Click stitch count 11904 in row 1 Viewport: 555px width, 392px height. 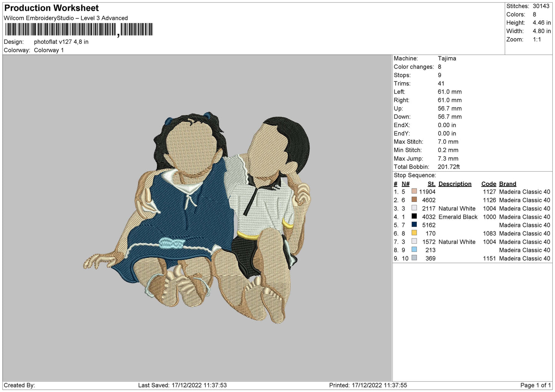coord(427,192)
